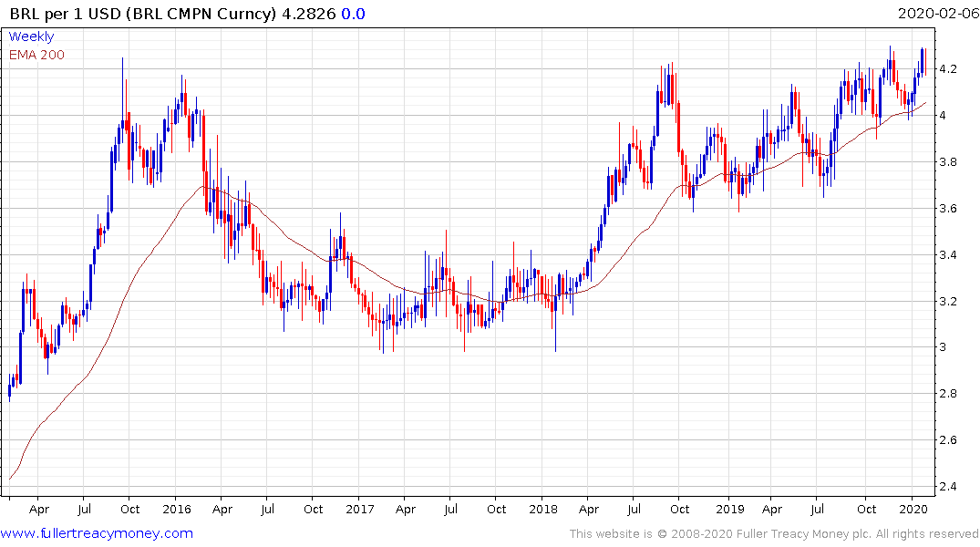Click the '2020' x-axis year label
The image size is (980, 547).
tap(913, 509)
